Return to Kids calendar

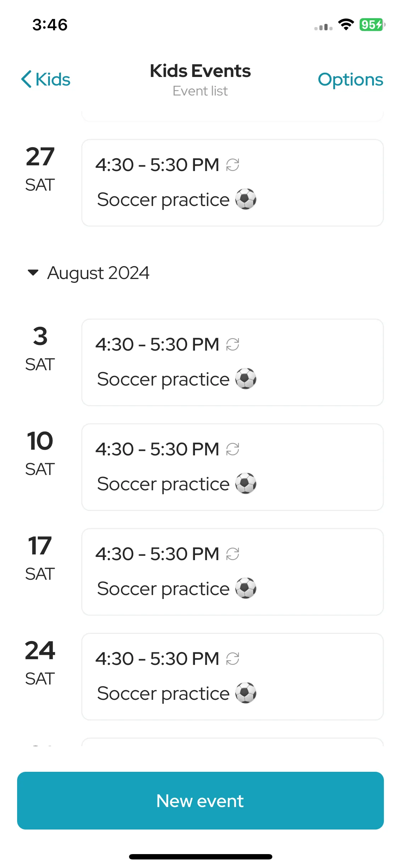[x=46, y=79]
